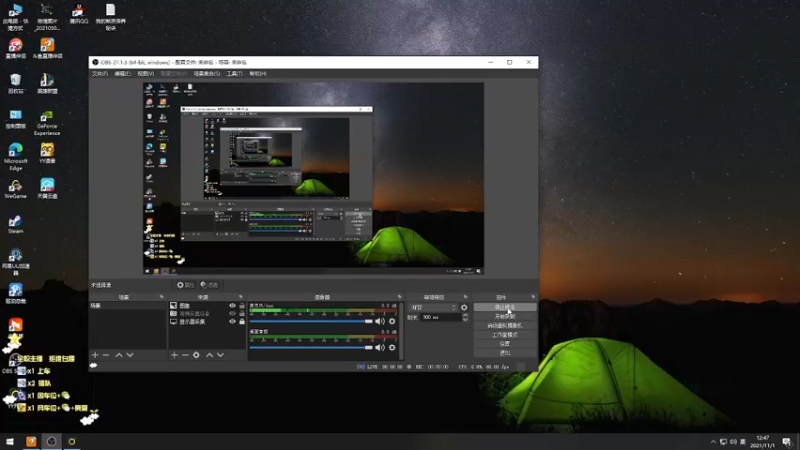Open the View menu in OBS

tap(146, 74)
